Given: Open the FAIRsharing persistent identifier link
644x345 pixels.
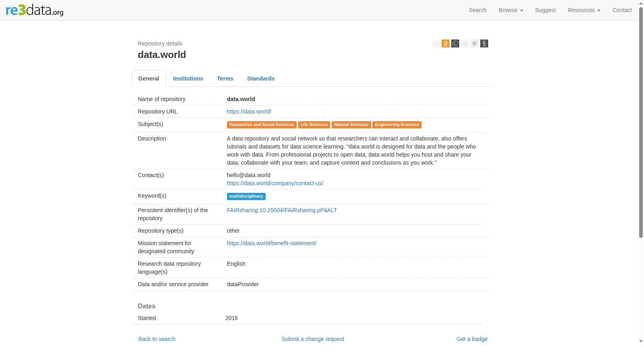Looking at the screenshot, I should tap(282, 210).
